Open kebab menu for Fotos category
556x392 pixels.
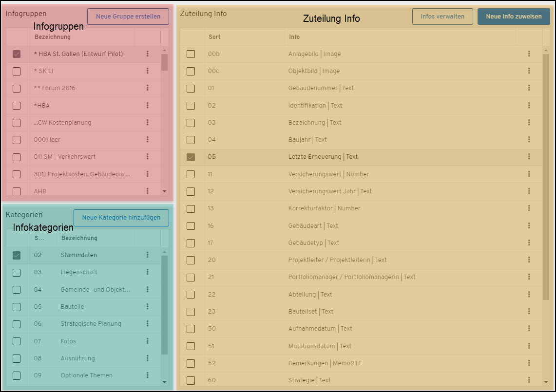coord(148,341)
